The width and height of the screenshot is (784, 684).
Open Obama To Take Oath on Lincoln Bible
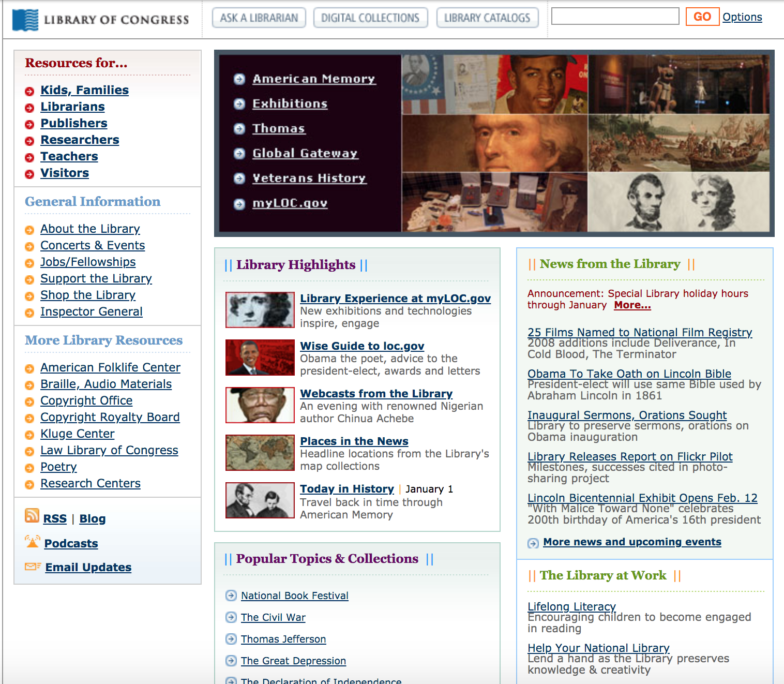point(629,374)
